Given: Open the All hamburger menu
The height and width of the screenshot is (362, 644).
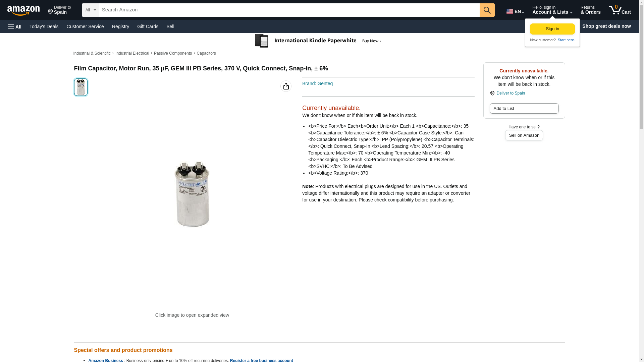Looking at the screenshot, I should coord(15,26).
